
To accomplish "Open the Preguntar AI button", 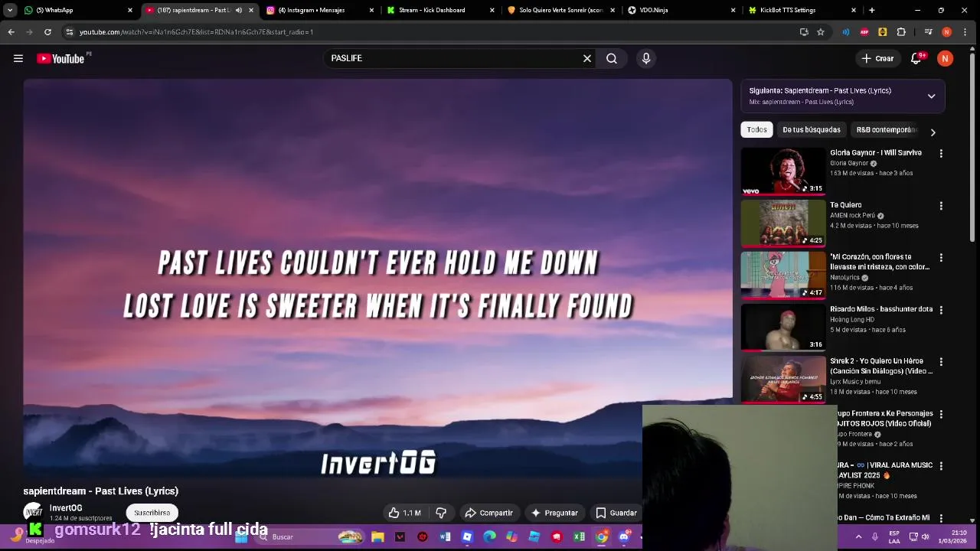I will (x=554, y=513).
